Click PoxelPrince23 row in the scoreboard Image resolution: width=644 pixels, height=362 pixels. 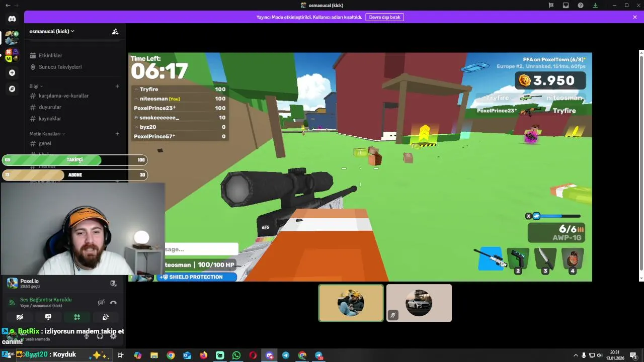pos(180,108)
